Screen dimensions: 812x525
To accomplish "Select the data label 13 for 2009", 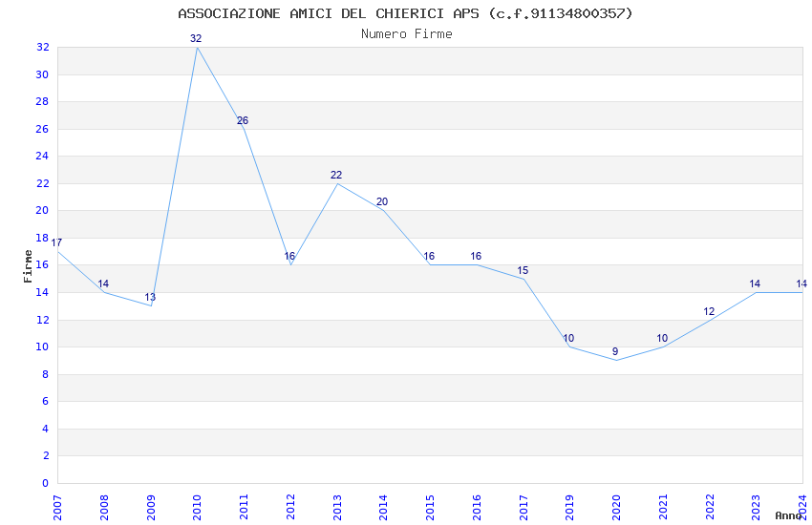I will (x=150, y=298).
